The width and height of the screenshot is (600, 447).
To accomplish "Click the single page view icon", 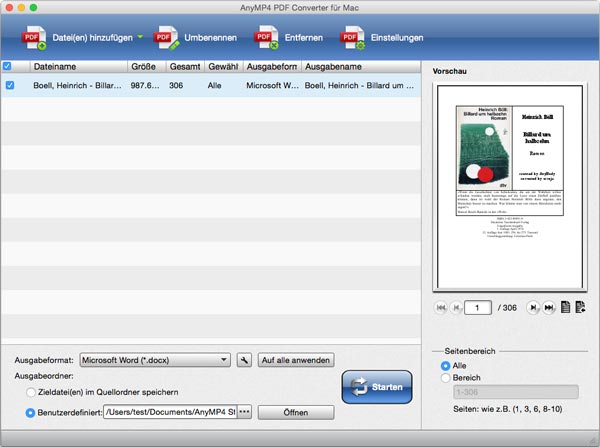I will pos(566,307).
